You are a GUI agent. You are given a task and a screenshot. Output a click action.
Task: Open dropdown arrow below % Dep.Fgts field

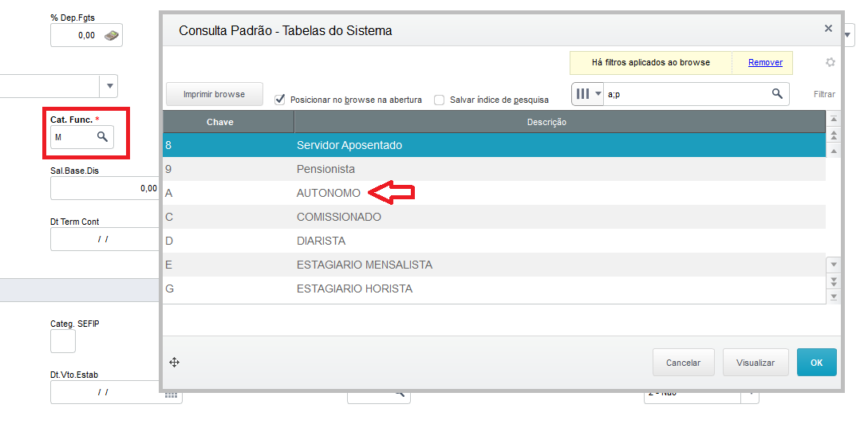click(108, 86)
